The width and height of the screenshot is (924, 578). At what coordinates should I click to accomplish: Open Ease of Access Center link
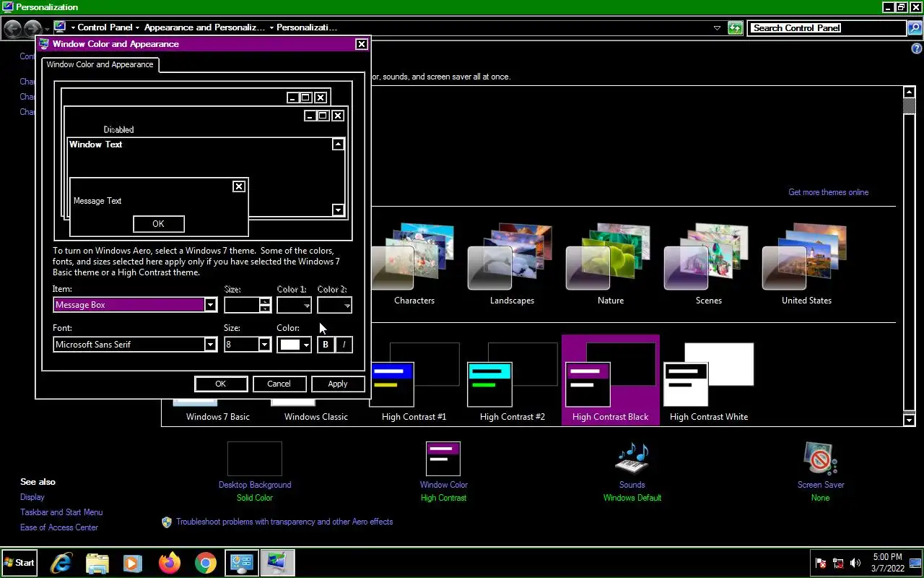click(59, 527)
